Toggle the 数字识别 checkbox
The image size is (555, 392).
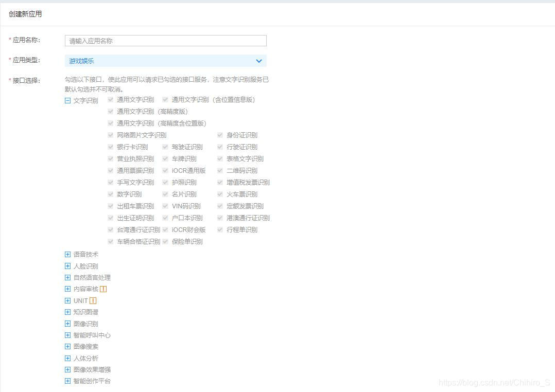[x=110, y=194]
